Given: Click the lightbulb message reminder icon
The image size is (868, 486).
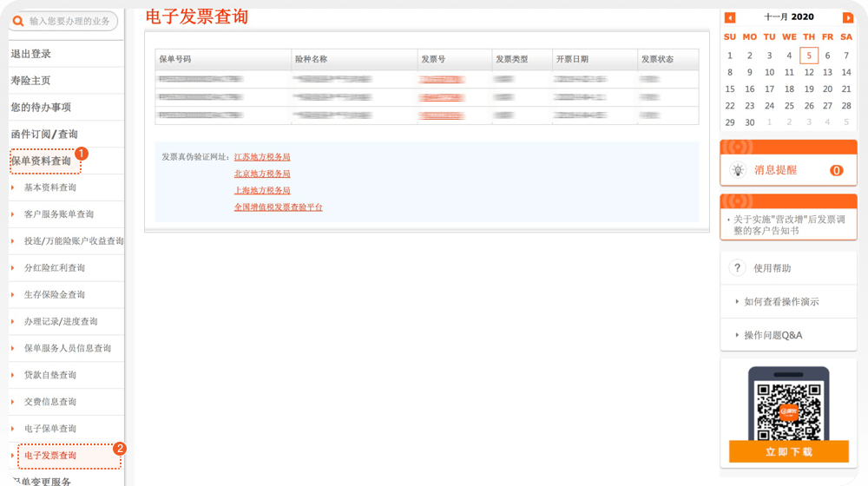Looking at the screenshot, I should click(x=738, y=170).
